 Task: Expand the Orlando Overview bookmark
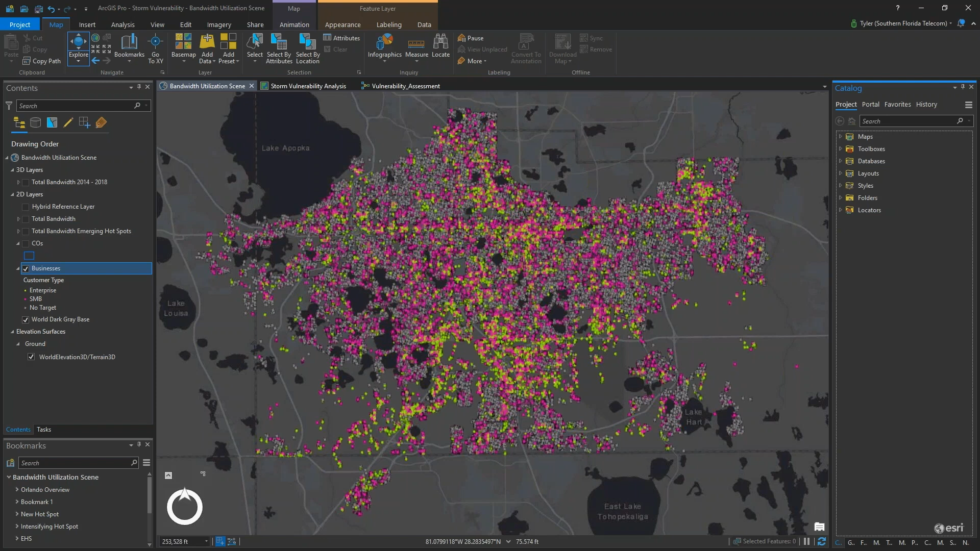pyautogui.click(x=17, y=489)
